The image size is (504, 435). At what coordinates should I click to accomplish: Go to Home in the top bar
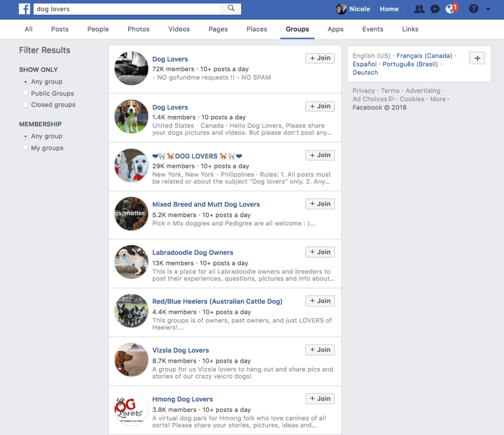[389, 9]
